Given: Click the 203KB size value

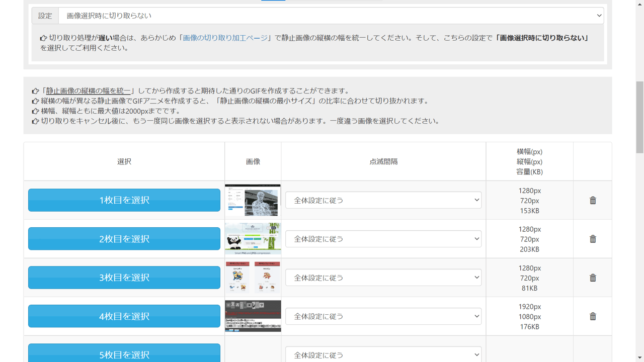Looking at the screenshot, I should coord(529,249).
